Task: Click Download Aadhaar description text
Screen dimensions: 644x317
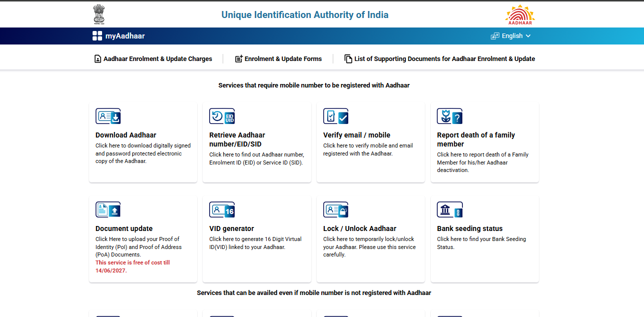Action: click(x=143, y=153)
